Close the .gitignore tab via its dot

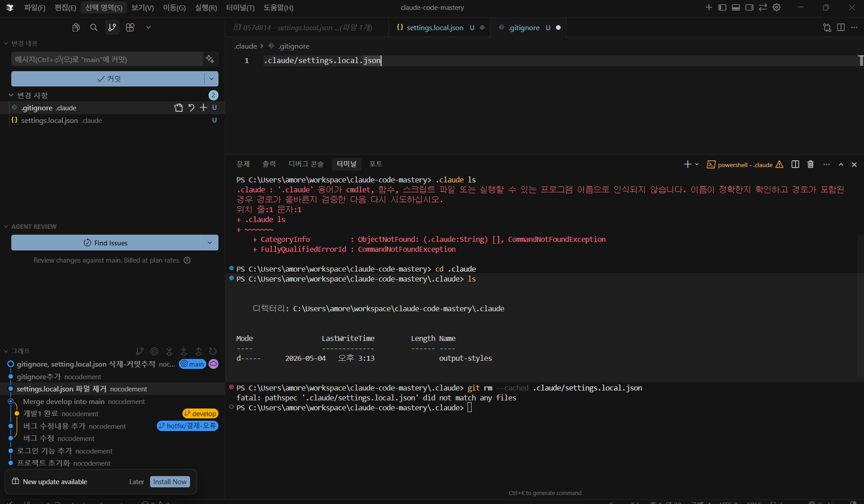pyautogui.click(x=559, y=27)
